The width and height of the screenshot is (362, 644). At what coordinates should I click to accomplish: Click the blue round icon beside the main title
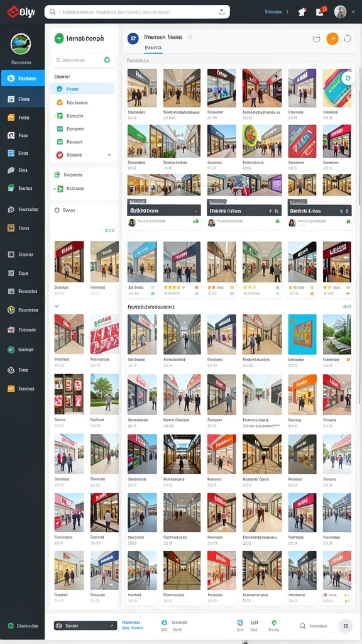point(133,38)
